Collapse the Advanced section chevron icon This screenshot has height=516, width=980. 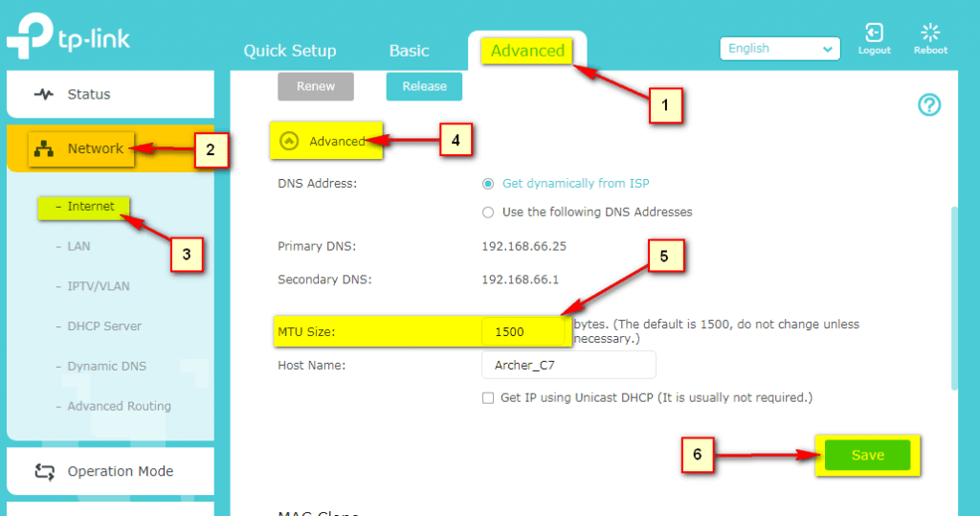[x=289, y=141]
